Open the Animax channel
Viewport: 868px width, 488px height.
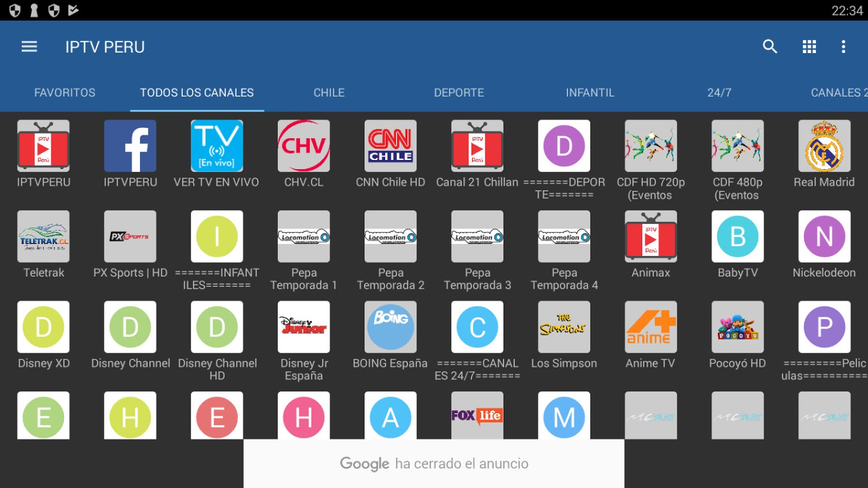pos(651,236)
